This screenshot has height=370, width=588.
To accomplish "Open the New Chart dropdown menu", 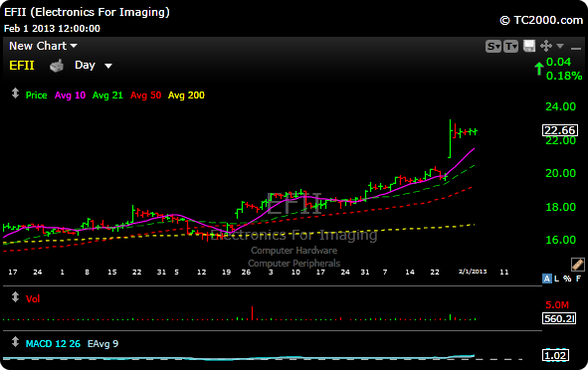I will point(43,46).
